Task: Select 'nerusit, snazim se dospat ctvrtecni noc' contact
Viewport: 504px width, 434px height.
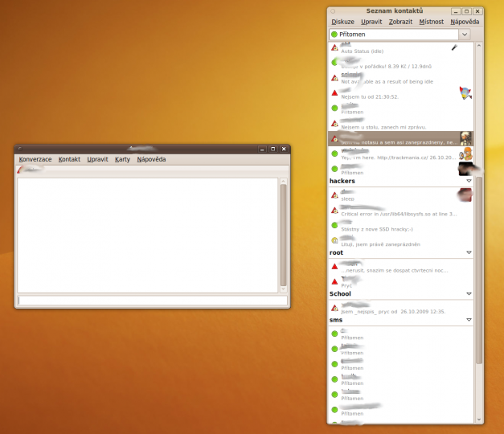Action: tap(401, 267)
